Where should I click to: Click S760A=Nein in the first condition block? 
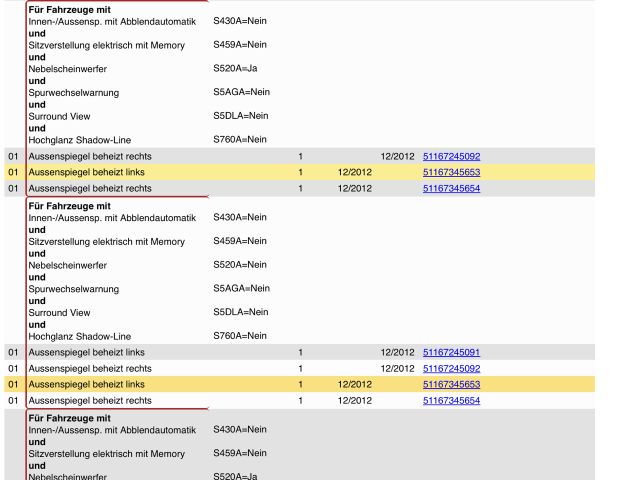point(239,140)
